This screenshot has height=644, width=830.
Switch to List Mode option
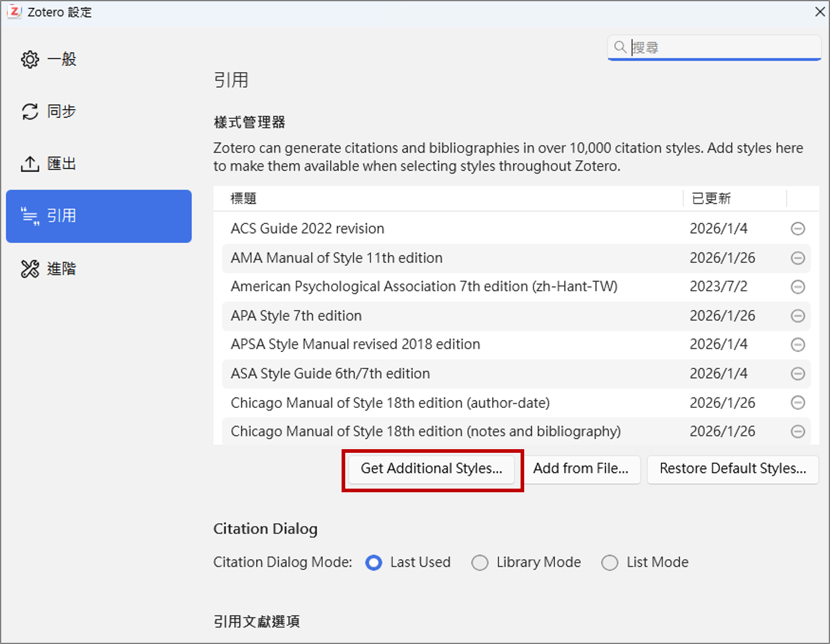pos(610,563)
